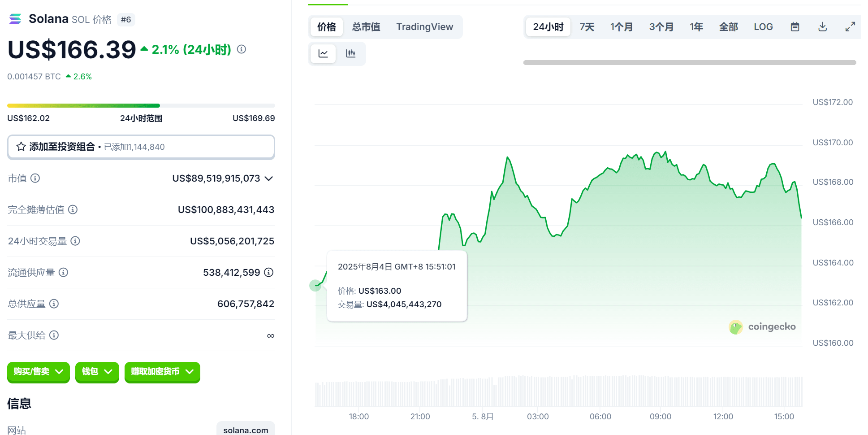This screenshot has height=435, width=868.
Task: Click the 09:00 time axis label
Action: point(661,417)
